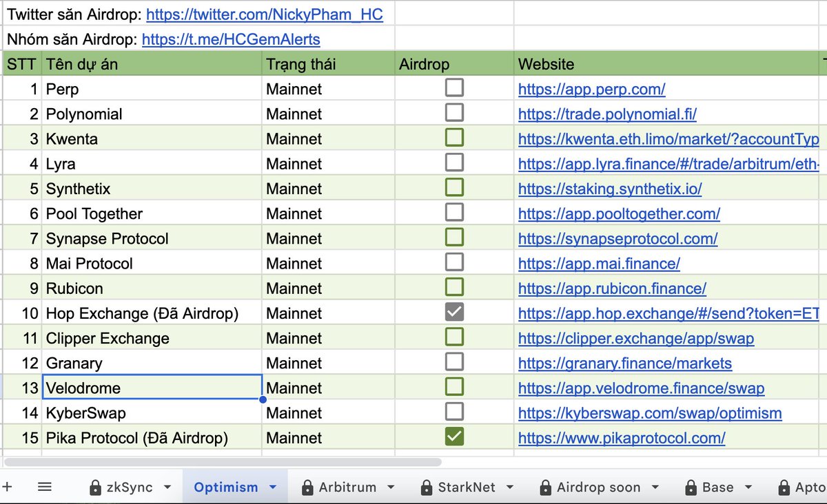Image resolution: width=827 pixels, height=504 pixels.
Task: Tick the Airdrop checkbox for Synapse Protocol
Action: tap(454, 237)
